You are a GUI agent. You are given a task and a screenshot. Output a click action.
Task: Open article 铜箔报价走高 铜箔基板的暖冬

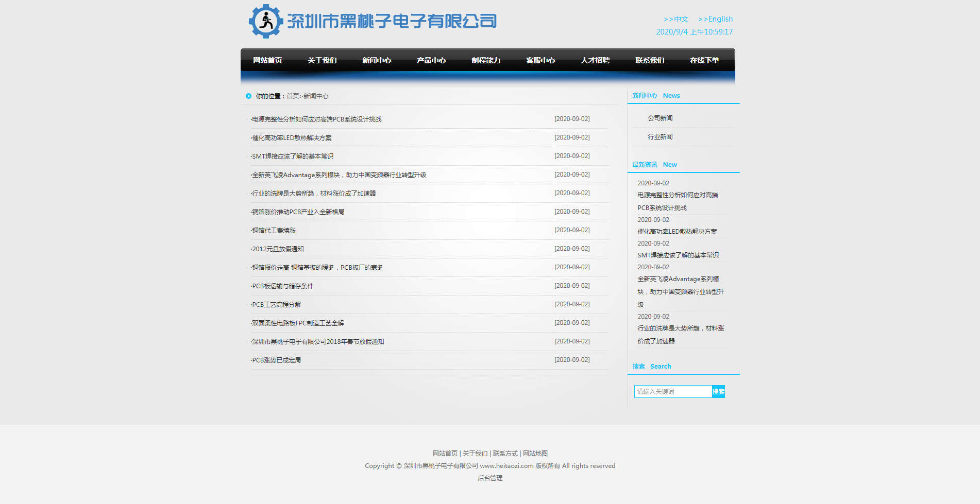317,268
